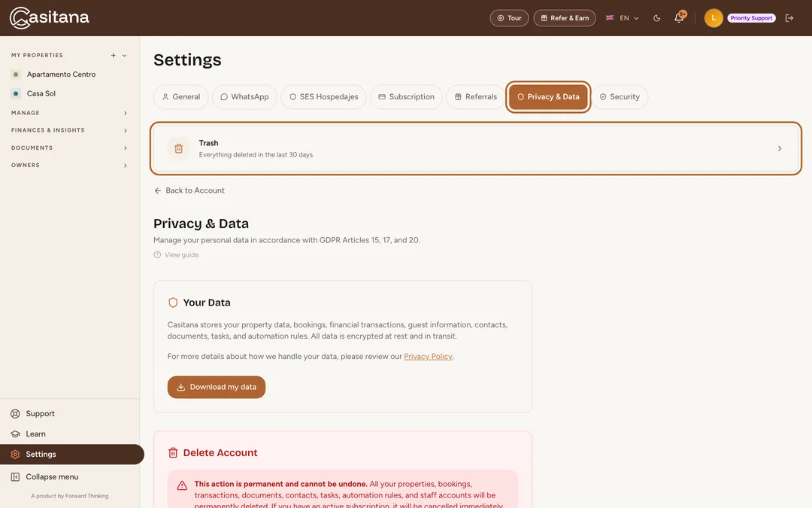Image resolution: width=812 pixels, height=508 pixels.
Task: Select Casa Sol property
Action: tap(41, 93)
